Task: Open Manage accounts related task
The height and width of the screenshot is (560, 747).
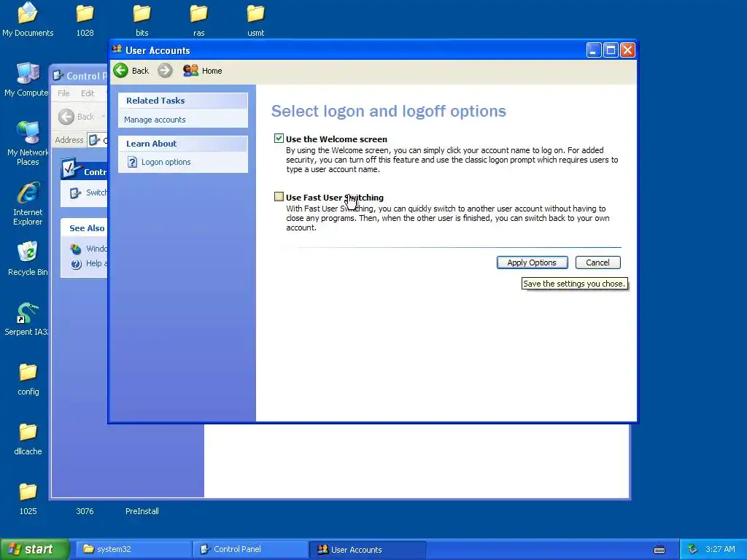Action: coord(155,120)
